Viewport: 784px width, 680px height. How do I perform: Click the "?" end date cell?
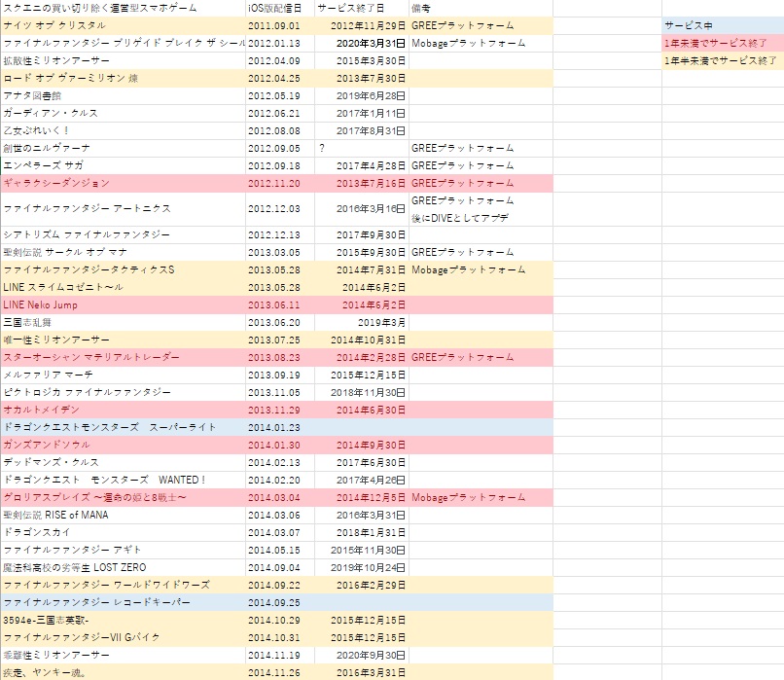point(362,148)
